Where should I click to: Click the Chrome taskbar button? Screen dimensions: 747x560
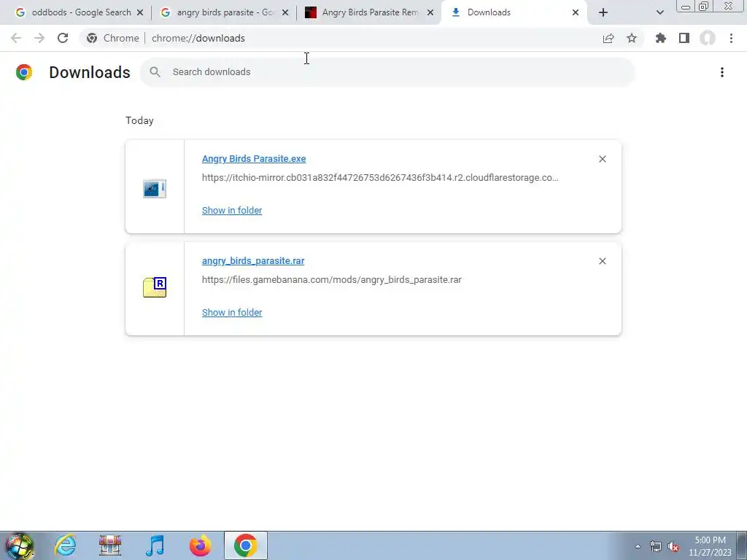pos(245,545)
